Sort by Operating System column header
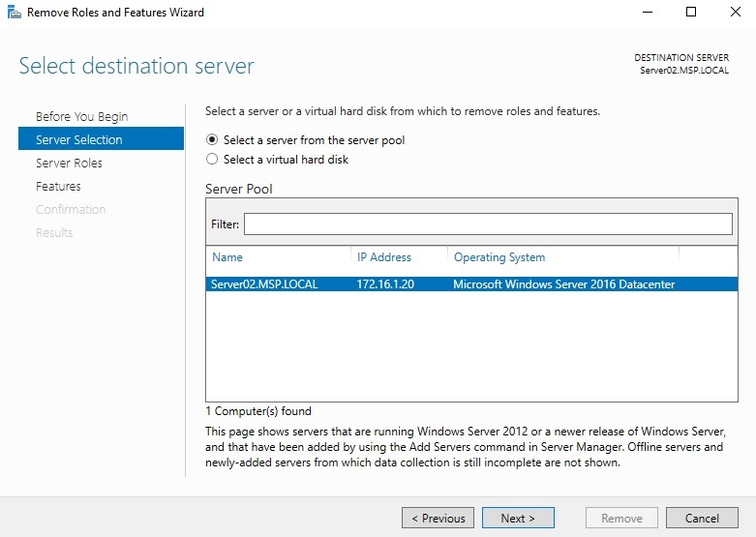The width and height of the screenshot is (756, 537). click(499, 257)
